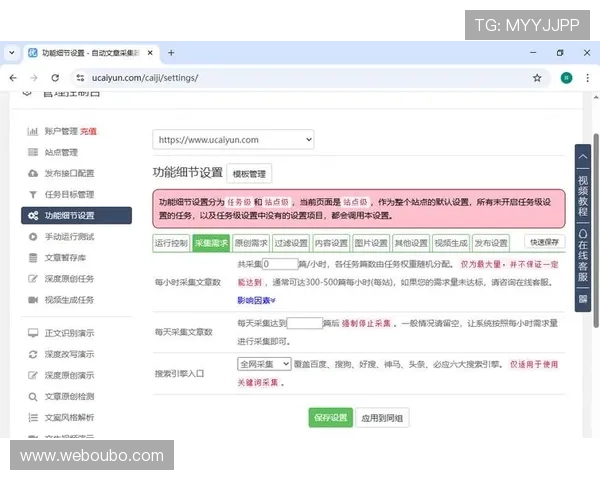Click the 文章原创检测 magnifier icon
600x480 pixels.
[33, 397]
